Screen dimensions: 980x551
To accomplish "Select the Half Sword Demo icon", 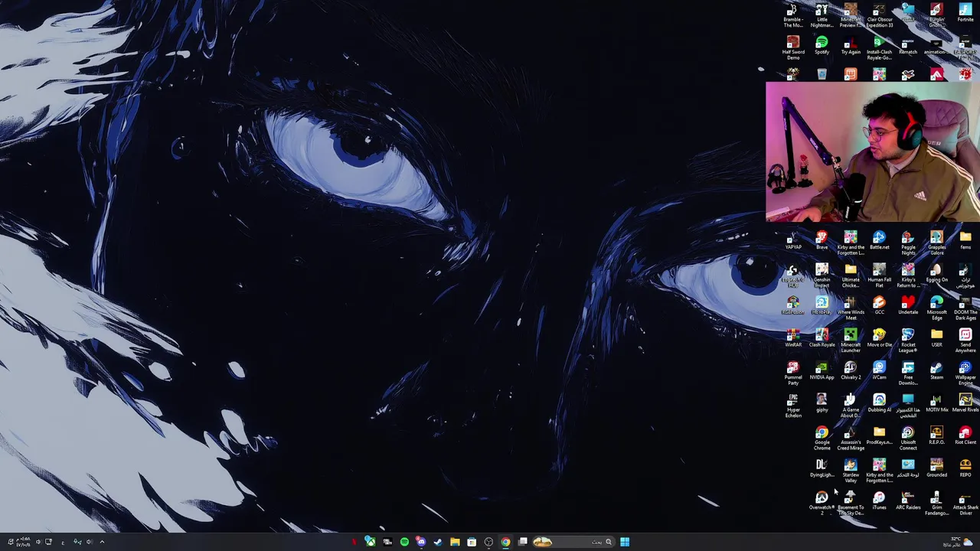I will 793,48.
